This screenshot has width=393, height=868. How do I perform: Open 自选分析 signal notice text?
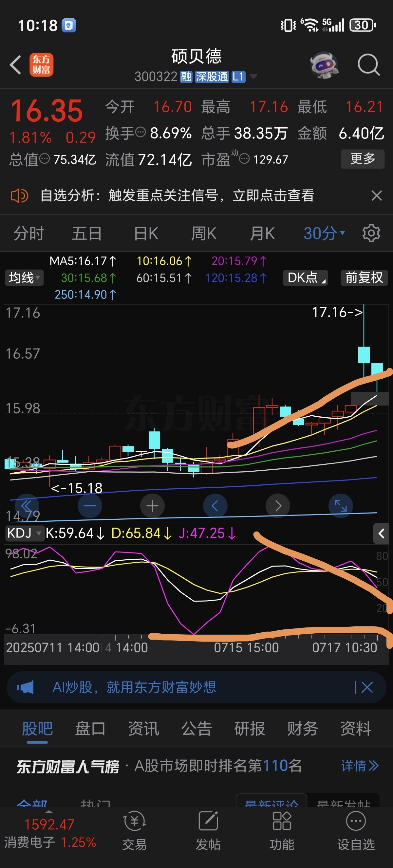[x=177, y=195]
